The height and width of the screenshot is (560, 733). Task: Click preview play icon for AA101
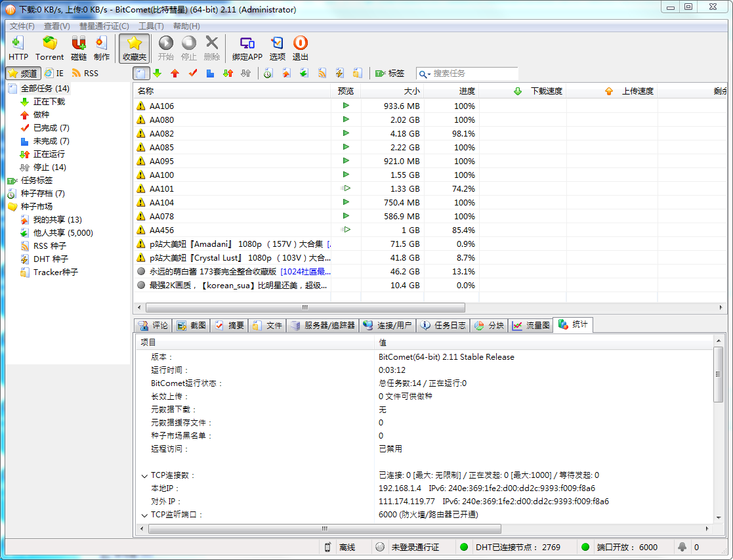coord(345,188)
